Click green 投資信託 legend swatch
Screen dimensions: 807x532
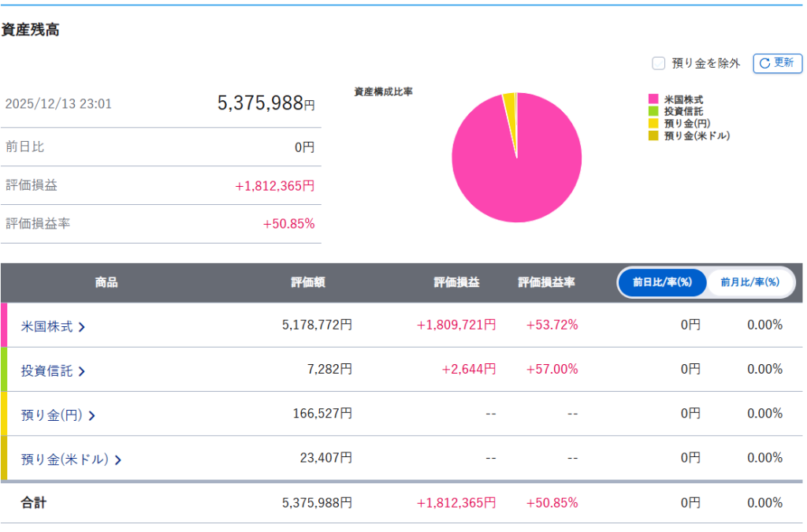(x=653, y=111)
